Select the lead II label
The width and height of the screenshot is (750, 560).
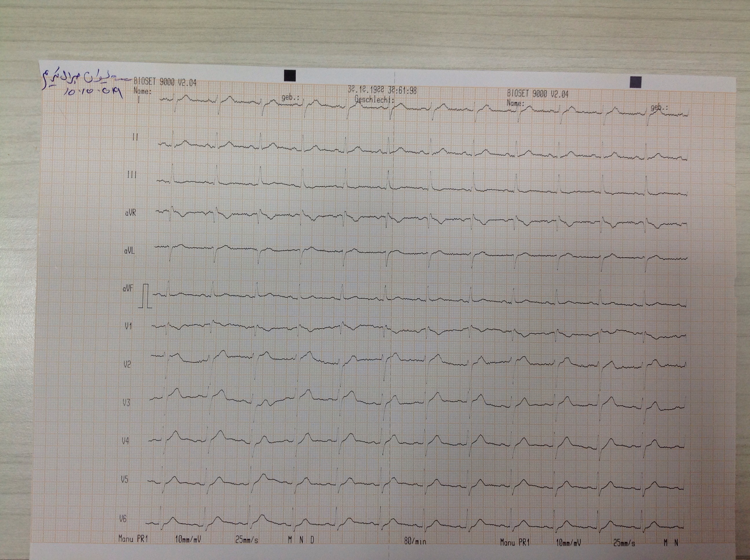coord(135,137)
